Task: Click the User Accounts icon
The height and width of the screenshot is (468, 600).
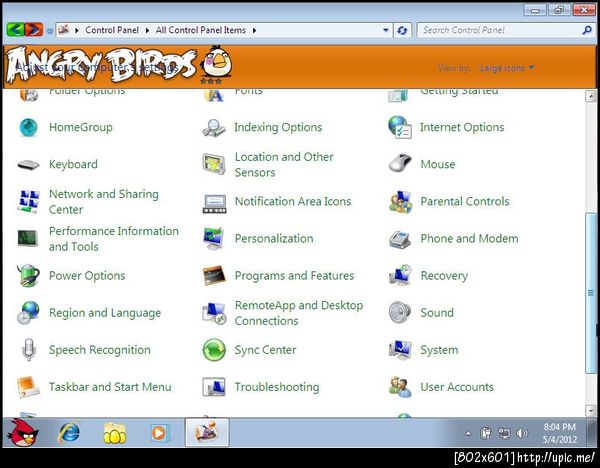Action: pos(400,386)
